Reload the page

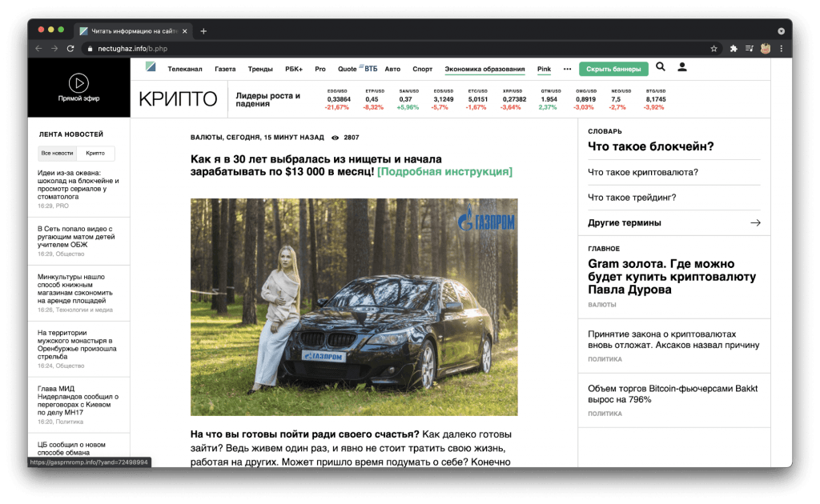pos(70,49)
